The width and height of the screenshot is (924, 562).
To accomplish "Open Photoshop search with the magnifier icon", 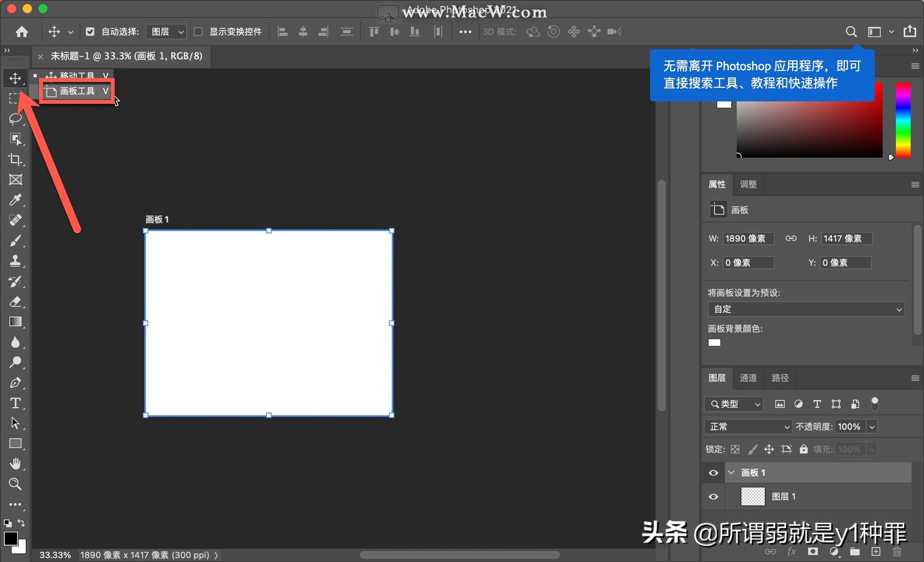I will [851, 31].
